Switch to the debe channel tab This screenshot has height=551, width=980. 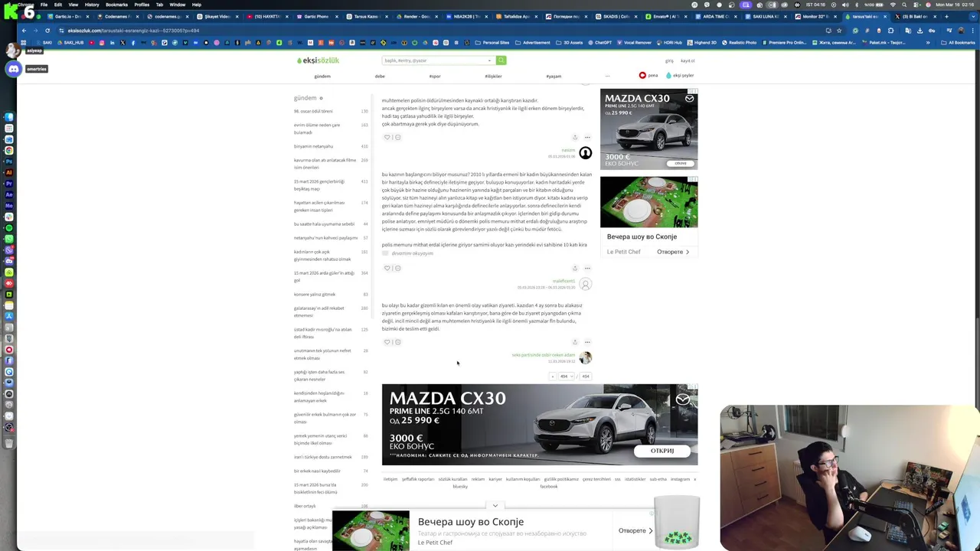(380, 76)
